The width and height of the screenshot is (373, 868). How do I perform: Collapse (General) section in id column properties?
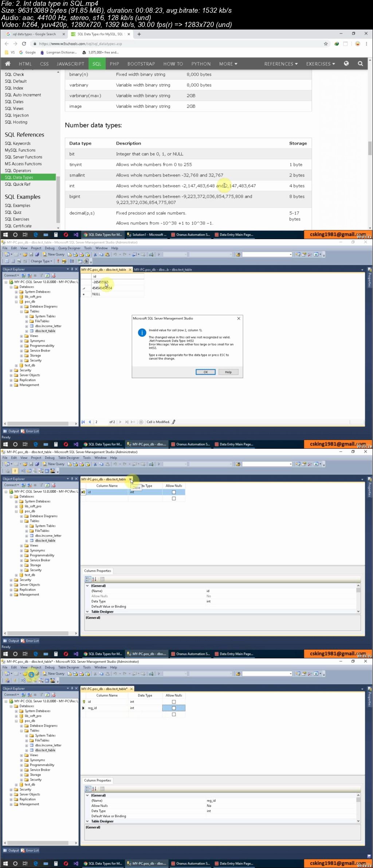(87, 586)
